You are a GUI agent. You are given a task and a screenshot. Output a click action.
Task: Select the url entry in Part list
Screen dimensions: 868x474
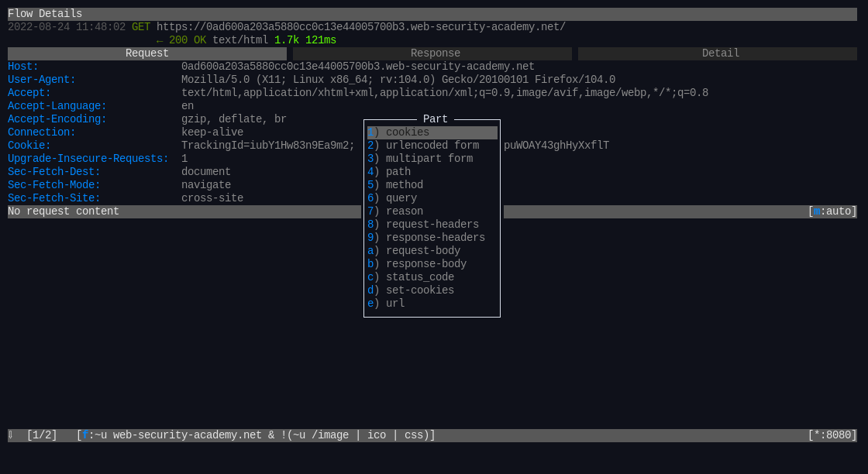tap(395, 304)
